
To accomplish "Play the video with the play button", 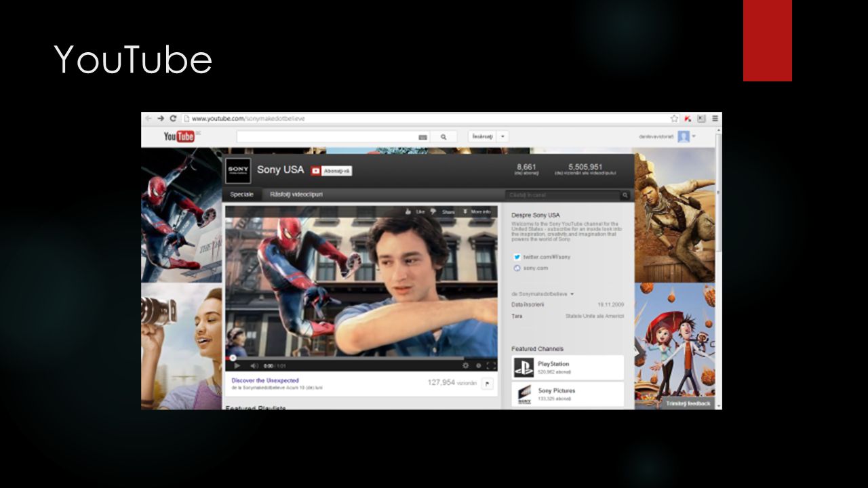I will [237, 365].
